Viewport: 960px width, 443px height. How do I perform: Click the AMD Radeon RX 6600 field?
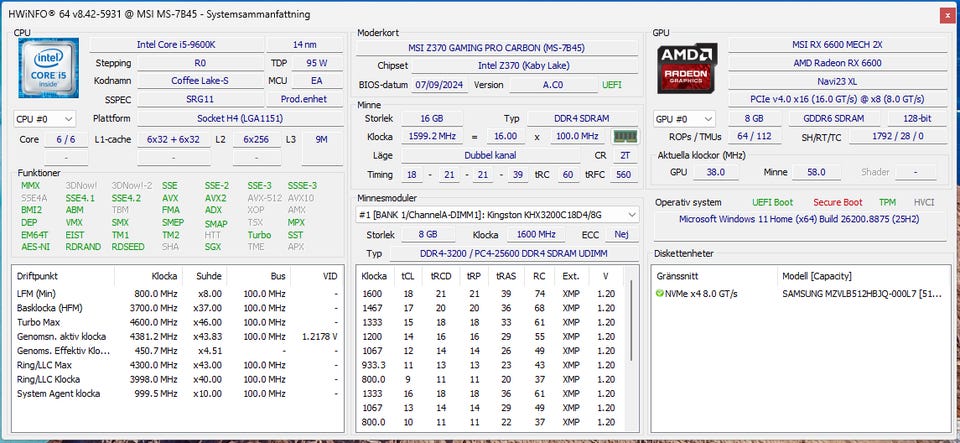coord(836,63)
